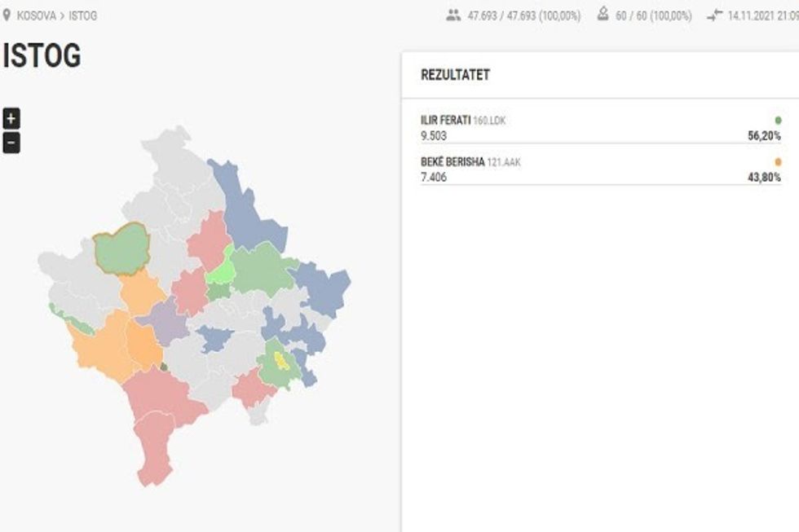
Task: Click the location pin icon in breadcrumb
Action: [7, 15]
